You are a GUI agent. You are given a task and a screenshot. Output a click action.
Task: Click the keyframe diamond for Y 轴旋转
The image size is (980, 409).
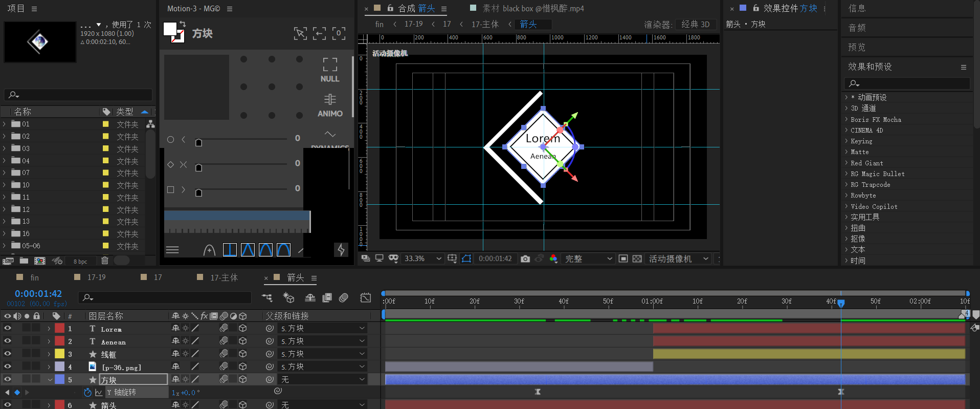pyautogui.click(x=17, y=392)
